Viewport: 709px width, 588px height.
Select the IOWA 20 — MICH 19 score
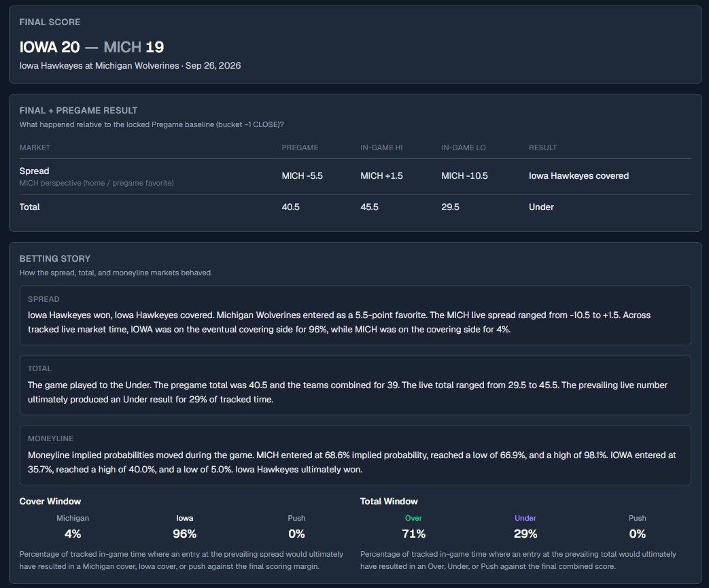point(92,47)
